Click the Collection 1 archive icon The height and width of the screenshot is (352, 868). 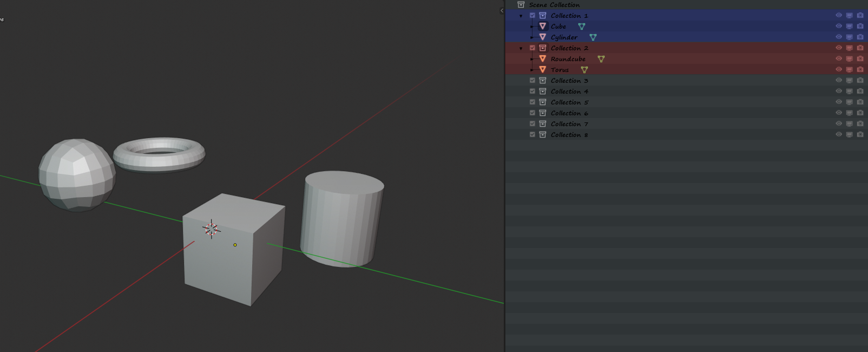coord(543,15)
